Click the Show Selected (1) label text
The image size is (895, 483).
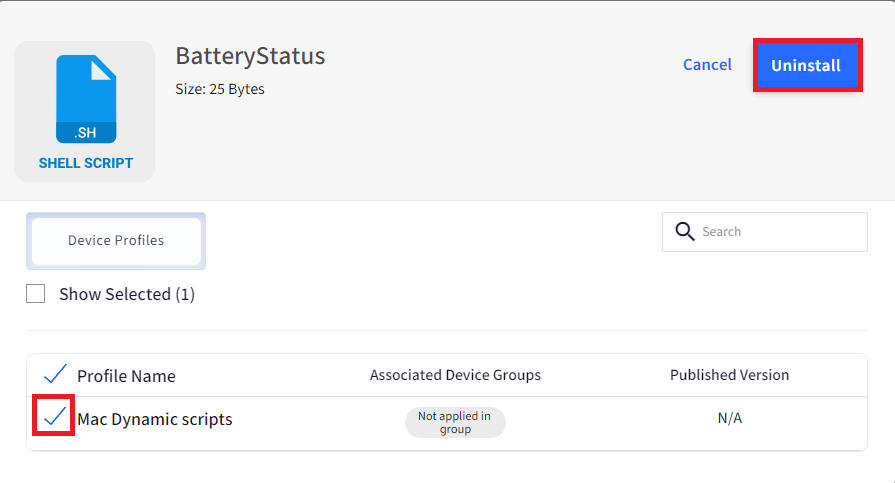point(127,294)
